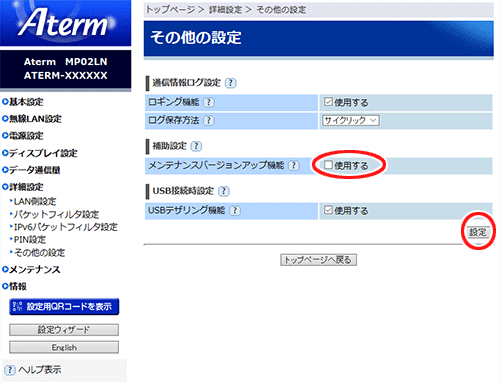Enable メンテナンスバージョンアップ機能 使用する checkbox
Image resolution: width=500 pixels, height=384 pixels.
328,165
